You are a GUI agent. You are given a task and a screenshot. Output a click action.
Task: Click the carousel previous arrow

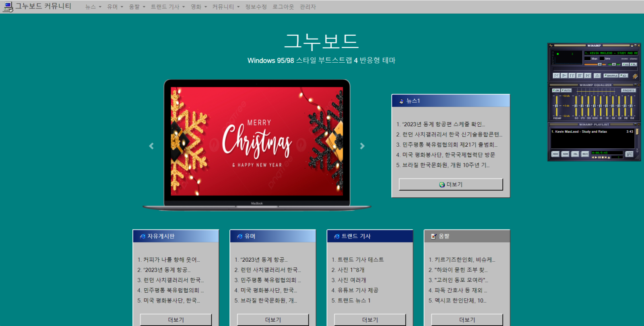click(x=151, y=146)
